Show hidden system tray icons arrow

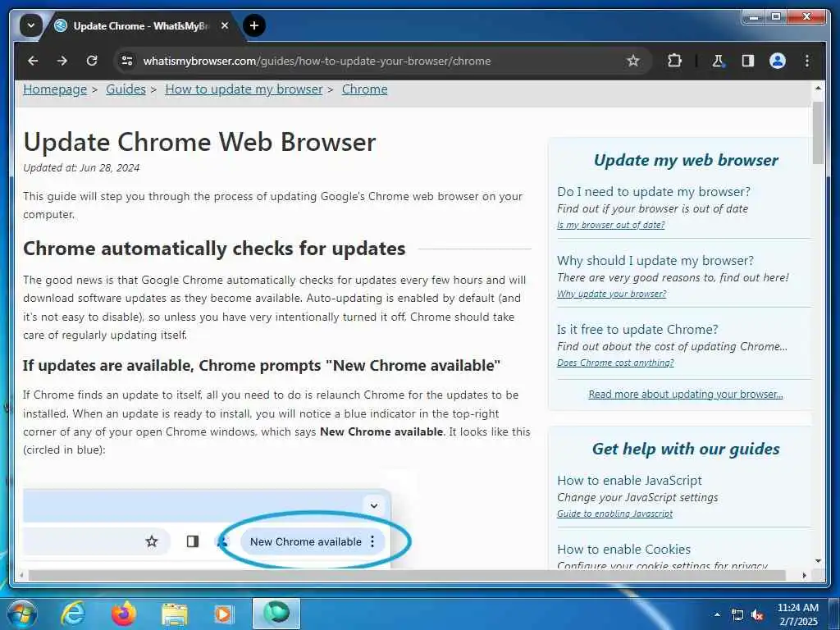tap(717, 614)
